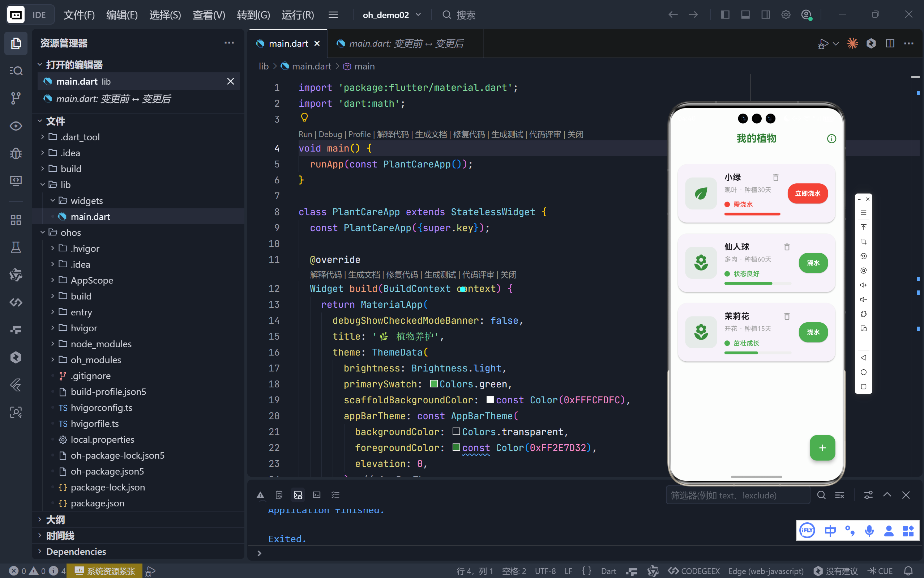
Task: Toggle the primary sidebar layout icon
Action: pos(725,15)
